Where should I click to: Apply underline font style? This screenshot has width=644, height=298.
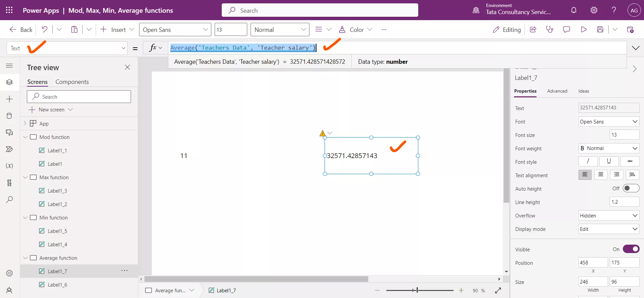tap(609, 161)
